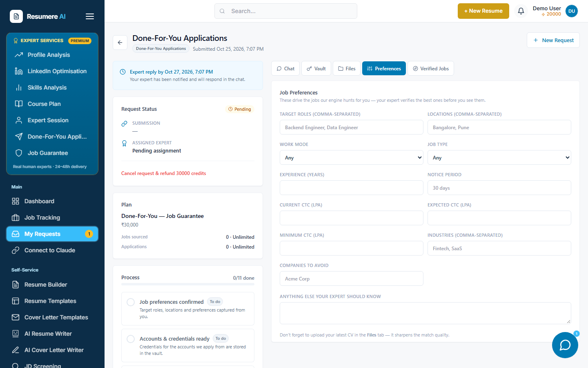Open Profile Analysis from sidebar
The height and width of the screenshot is (368, 588).
(52, 55)
